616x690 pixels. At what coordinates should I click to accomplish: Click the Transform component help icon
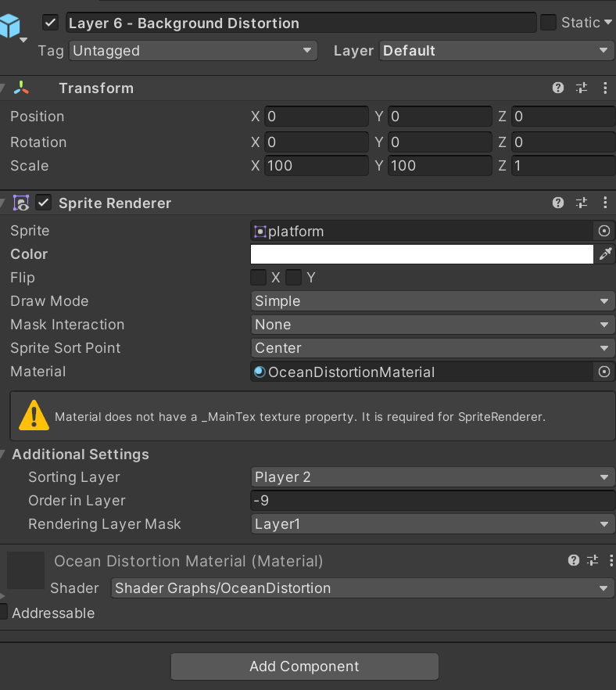(557, 88)
